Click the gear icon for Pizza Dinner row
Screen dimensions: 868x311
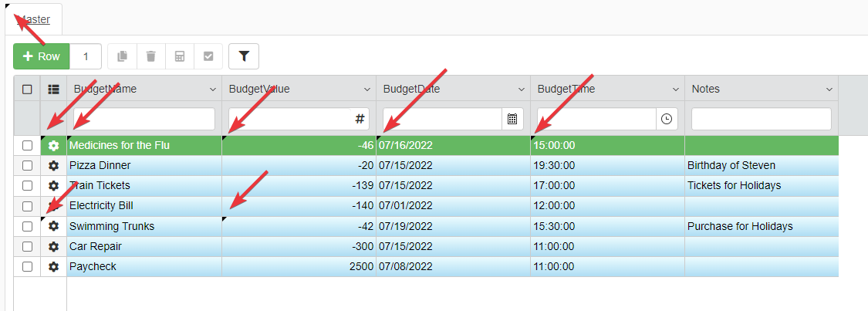point(53,166)
